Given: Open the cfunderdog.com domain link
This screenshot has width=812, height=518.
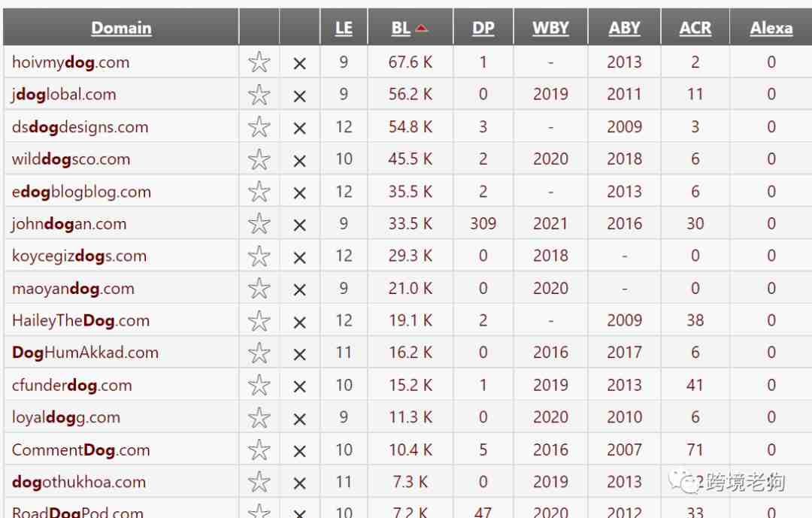Looking at the screenshot, I should pos(72,385).
